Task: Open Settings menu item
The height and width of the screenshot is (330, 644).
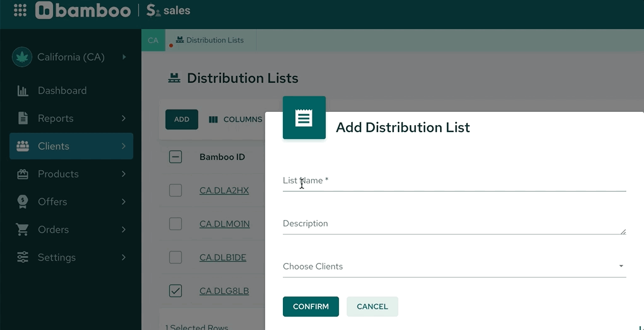Action: (71, 257)
